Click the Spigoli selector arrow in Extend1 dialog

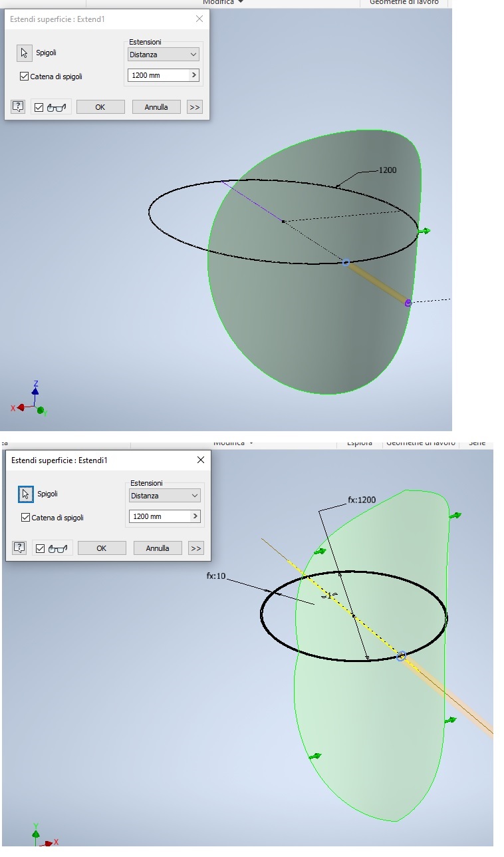click(x=24, y=53)
